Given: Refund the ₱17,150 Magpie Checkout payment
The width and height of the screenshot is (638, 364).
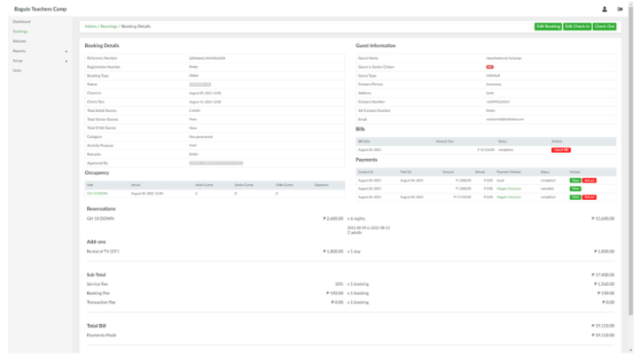Looking at the screenshot, I should 589,197.
